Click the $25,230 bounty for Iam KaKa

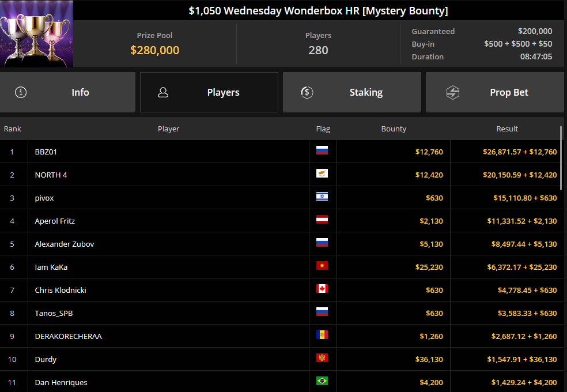click(429, 267)
